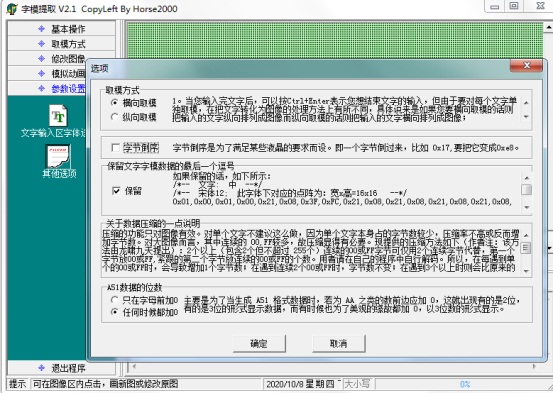Click the 取消 button
The image size is (553, 393).
tap(339, 343)
